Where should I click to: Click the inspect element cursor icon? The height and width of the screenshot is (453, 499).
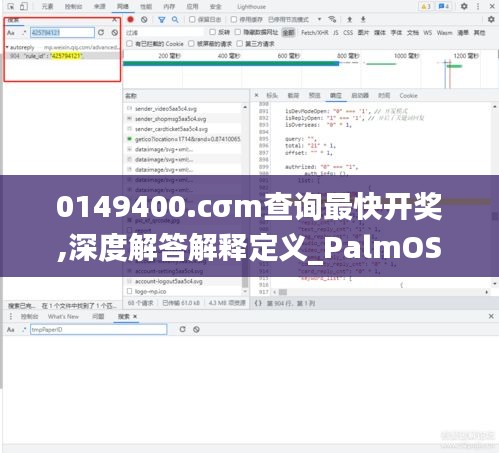point(11,6)
